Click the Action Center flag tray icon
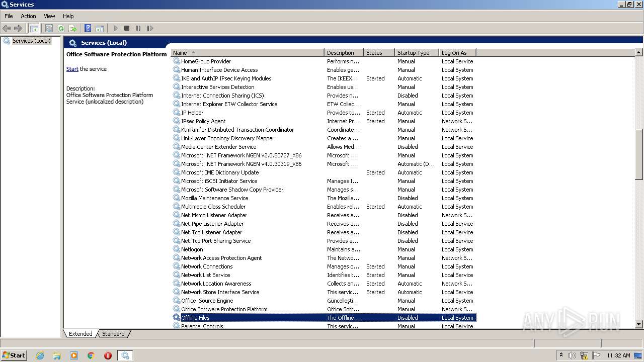Image resolution: width=644 pixels, height=362 pixels. [596, 355]
